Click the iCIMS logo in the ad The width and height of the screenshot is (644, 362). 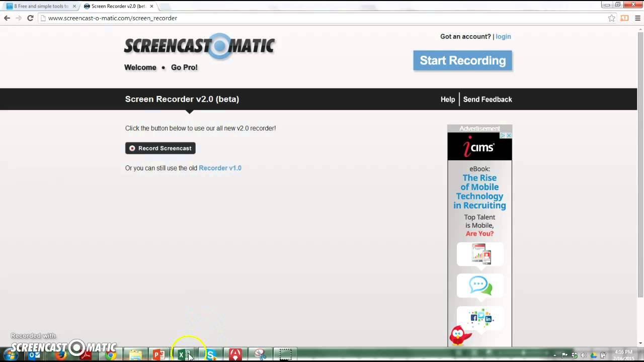479,147
